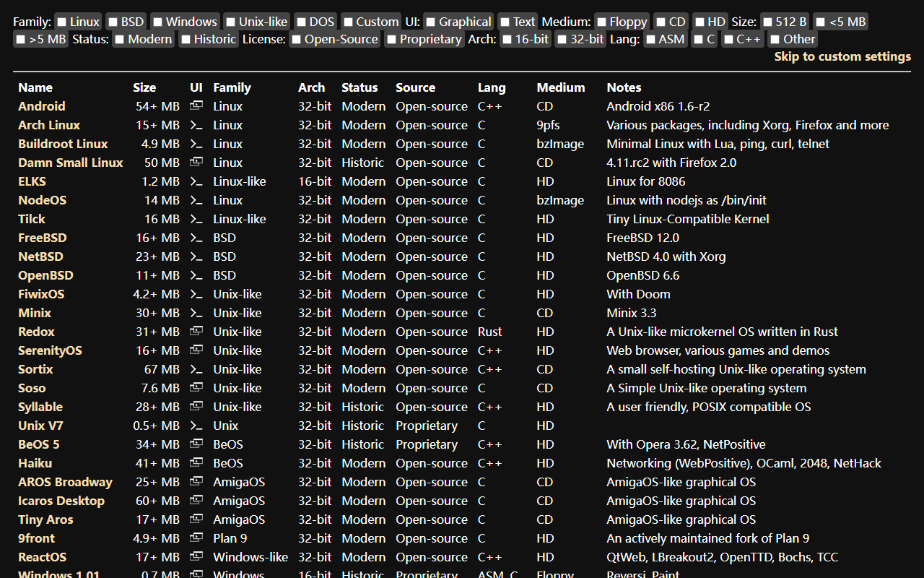The height and width of the screenshot is (578, 924).
Task: Enable the Floppy medium filter
Action: point(601,22)
